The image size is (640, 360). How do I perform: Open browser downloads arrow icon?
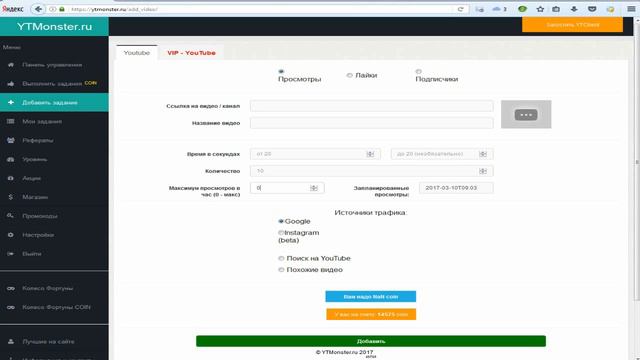[x=574, y=9]
